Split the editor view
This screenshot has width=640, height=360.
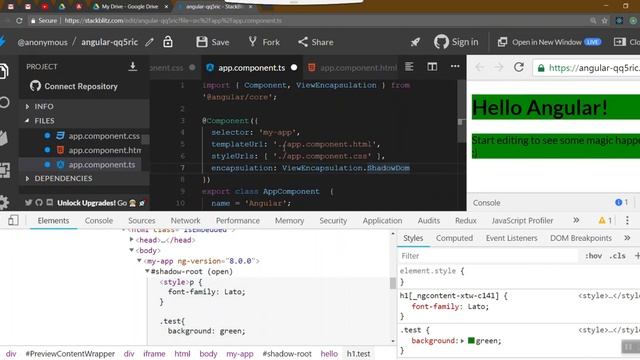432,67
